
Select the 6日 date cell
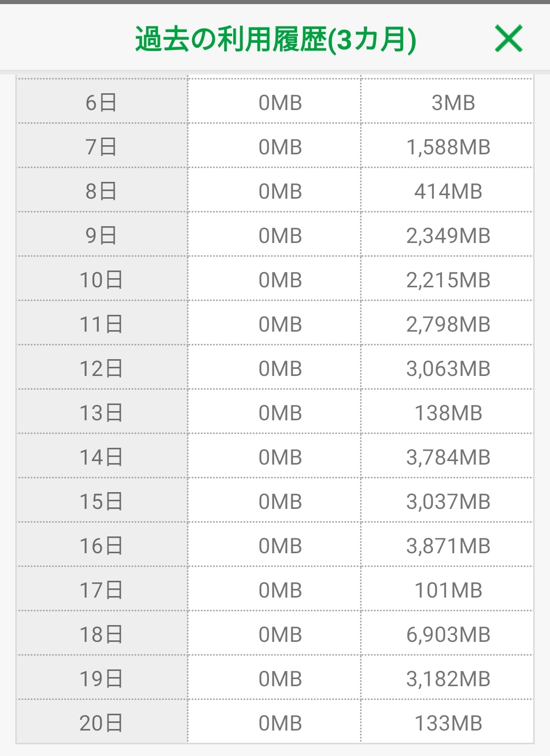(x=101, y=103)
